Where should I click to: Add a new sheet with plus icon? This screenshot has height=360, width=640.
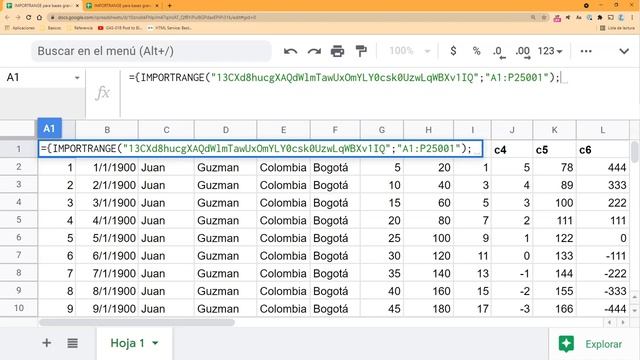47,343
